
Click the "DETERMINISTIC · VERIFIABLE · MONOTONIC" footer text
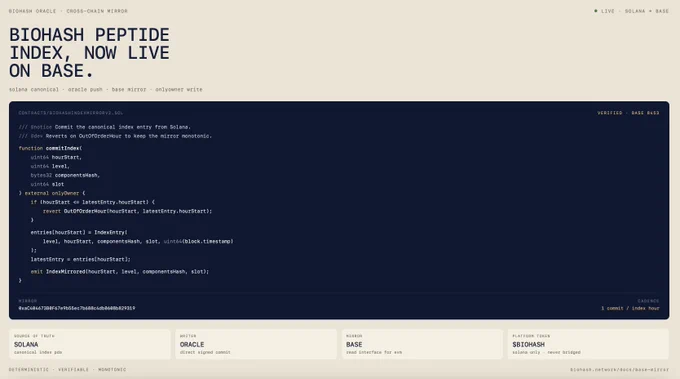pyautogui.click(x=67, y=370)
